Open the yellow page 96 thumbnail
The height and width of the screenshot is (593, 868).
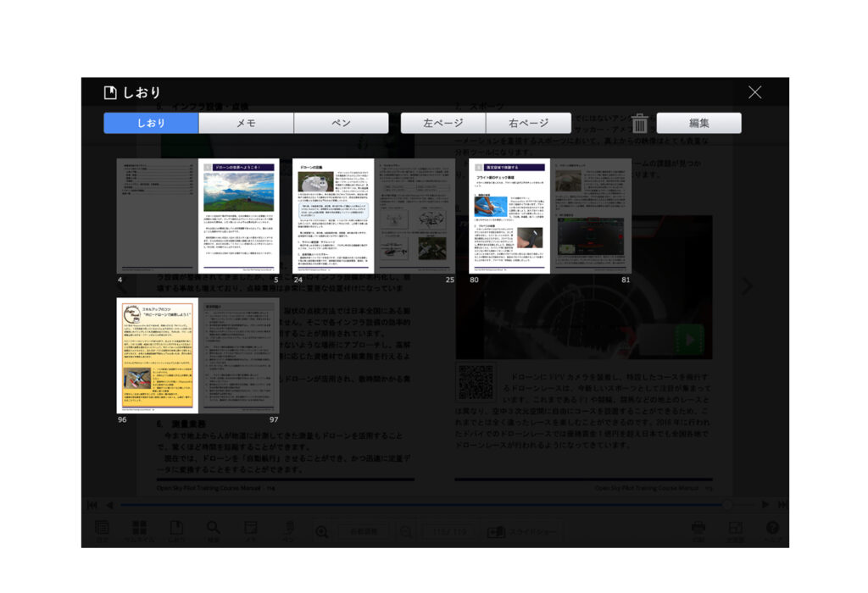click(157, 355)
